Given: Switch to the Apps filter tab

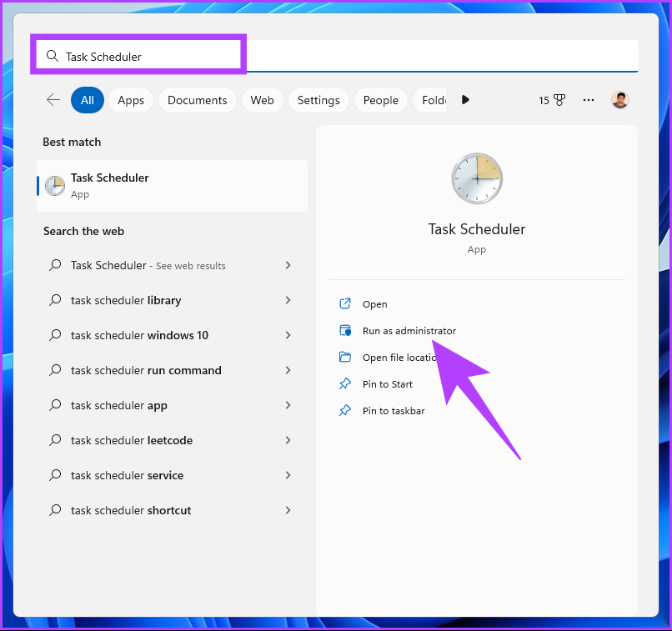Looking at the screenshot, I should (x=131, y=100).
